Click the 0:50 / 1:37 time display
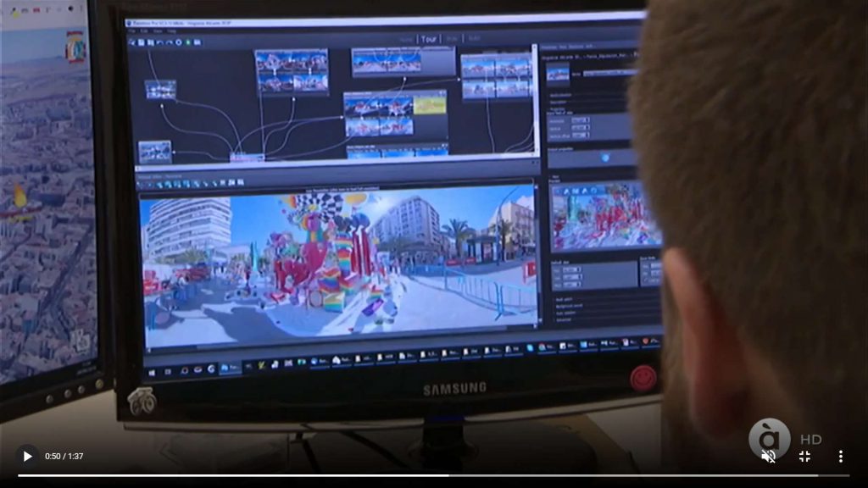The image size is (868, 488). (x=64, y=457)
